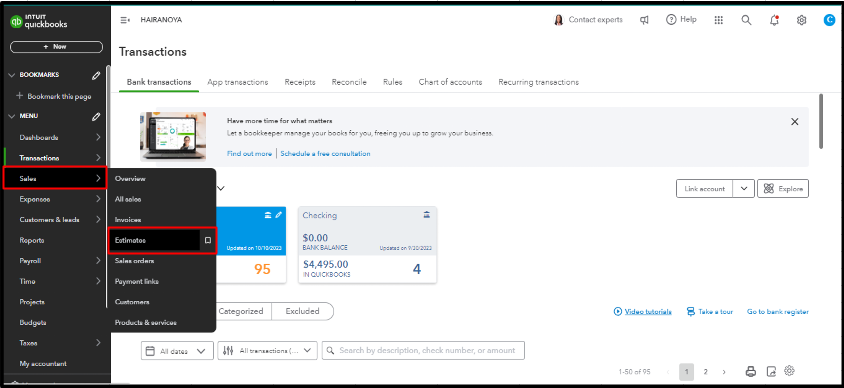Expand the Dashboards submenu
Image resolution: width=844 pixels, height=388 pixels.
point(98,137)
